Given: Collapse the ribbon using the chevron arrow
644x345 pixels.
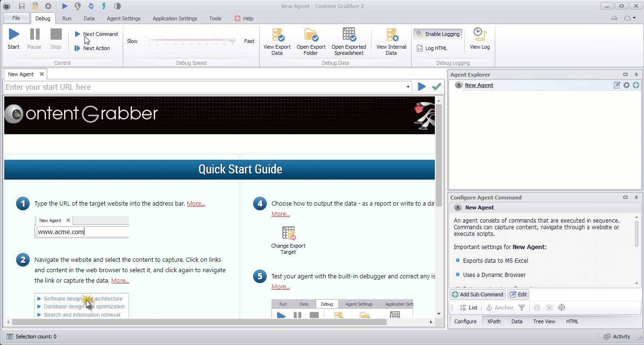Looking at the screenshot, I should pos(614,18).
